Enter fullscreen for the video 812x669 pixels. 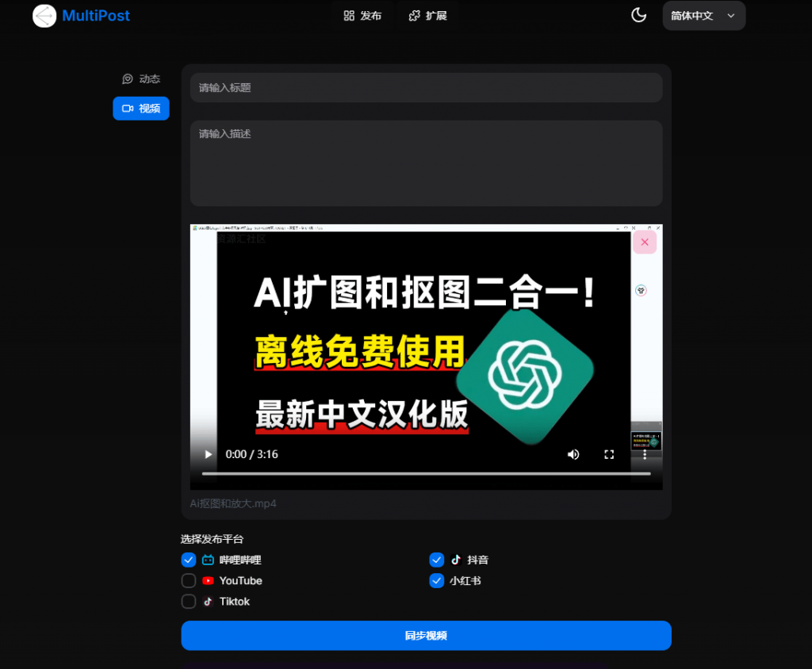pos(609,454)
